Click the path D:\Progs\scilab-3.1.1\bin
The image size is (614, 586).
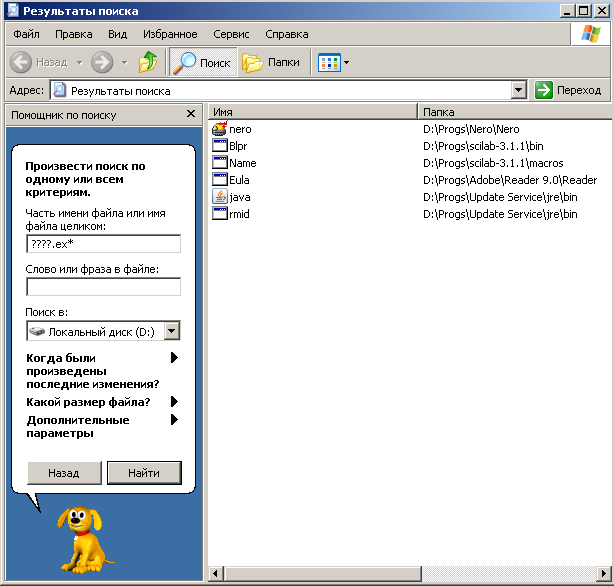pos(483,146)
